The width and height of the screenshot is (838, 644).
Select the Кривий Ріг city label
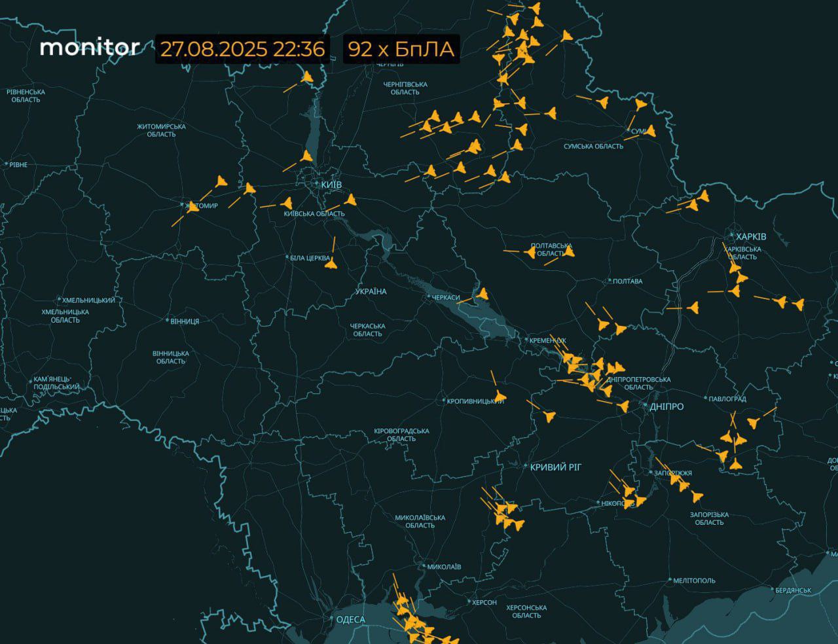coord(555,467)
